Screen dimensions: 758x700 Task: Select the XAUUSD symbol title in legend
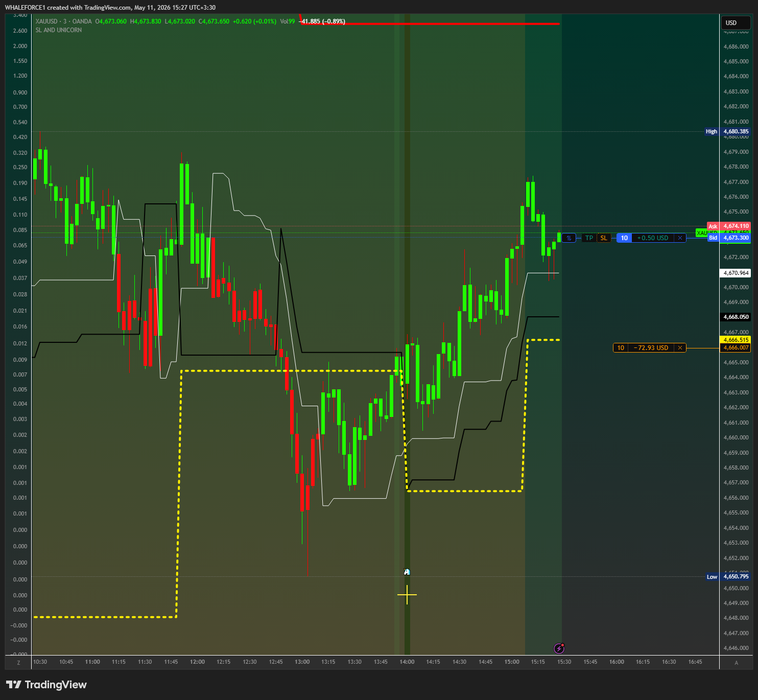tap(46, 21)
